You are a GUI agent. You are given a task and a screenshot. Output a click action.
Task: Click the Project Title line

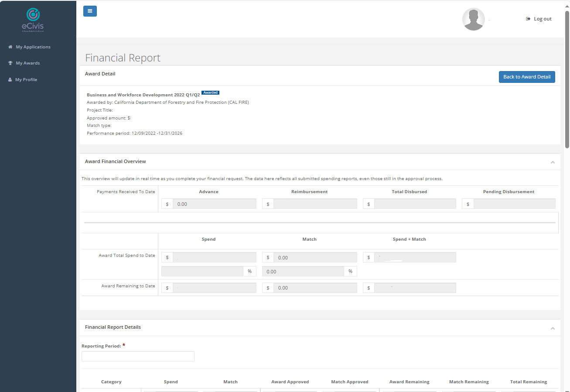pyautogui.click(x=100, y=110)
